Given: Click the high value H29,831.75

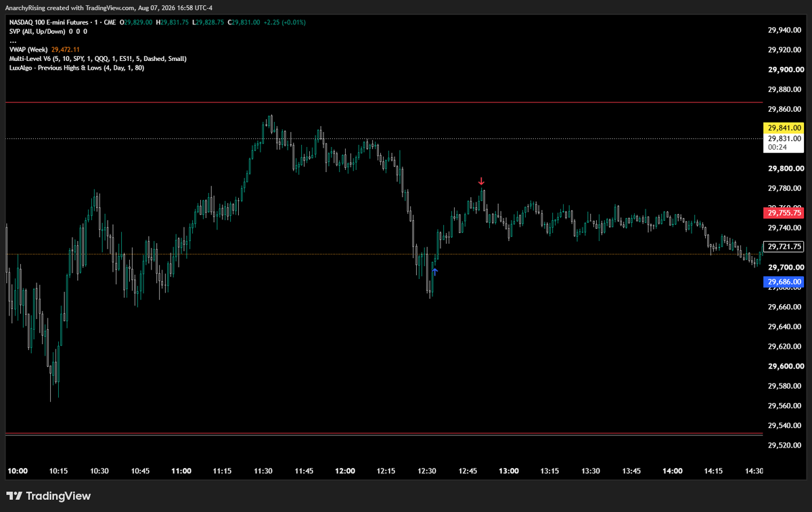Looking at the screenshot, I should pyautogui.click(x=173, y=22).
